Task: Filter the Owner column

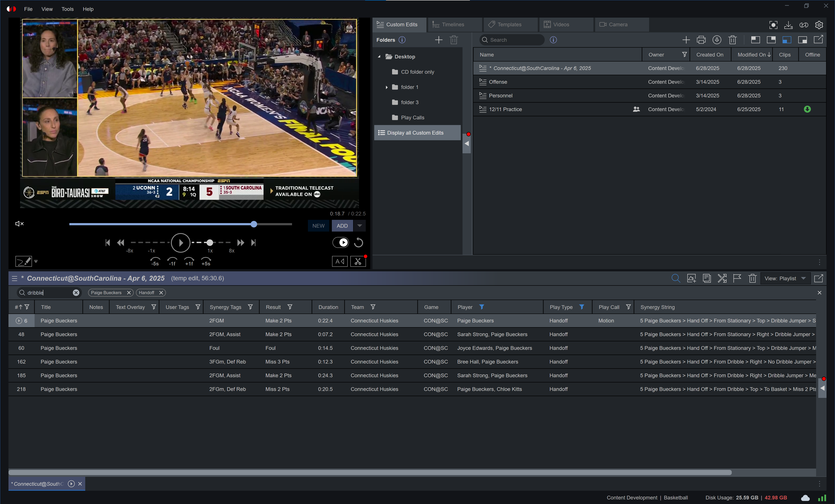Action: (x=684, y=55)
